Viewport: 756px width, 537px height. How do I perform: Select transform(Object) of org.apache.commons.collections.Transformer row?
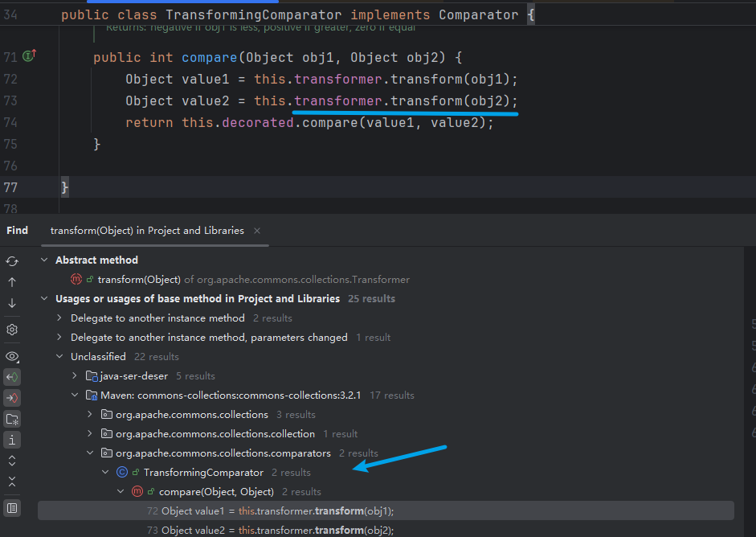pos(386,280)
